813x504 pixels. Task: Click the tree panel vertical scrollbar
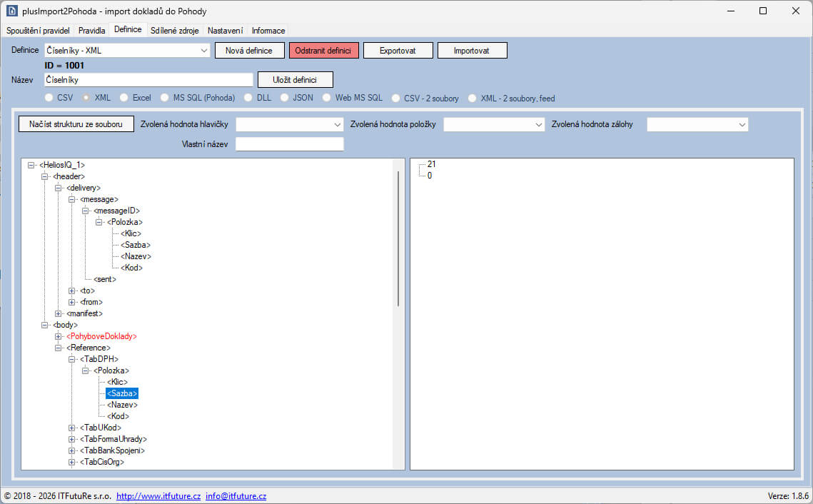[398, 238]
